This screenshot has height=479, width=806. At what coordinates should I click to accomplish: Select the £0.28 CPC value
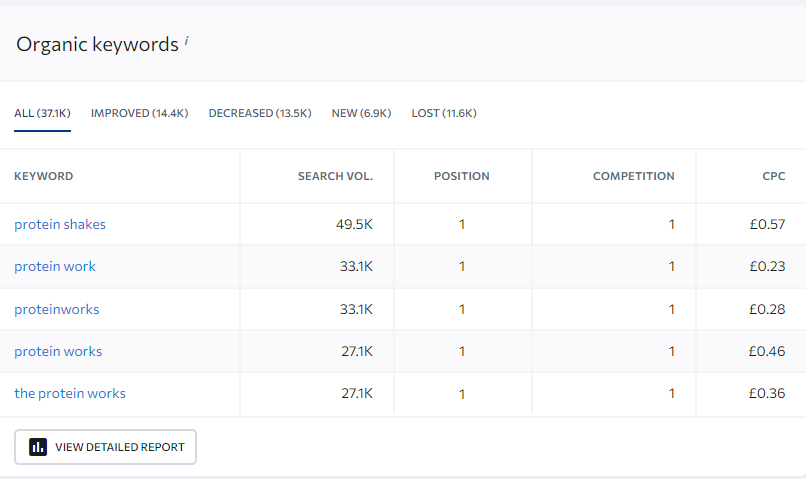(x=767, y=309)
